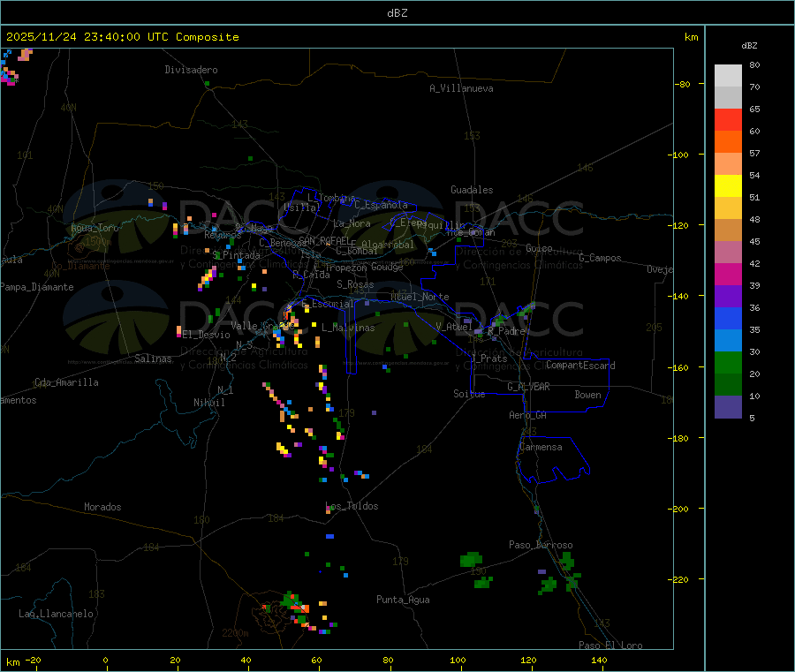Click the J_Prats map label
The image size is (795, 672).
tap(489, 359)
